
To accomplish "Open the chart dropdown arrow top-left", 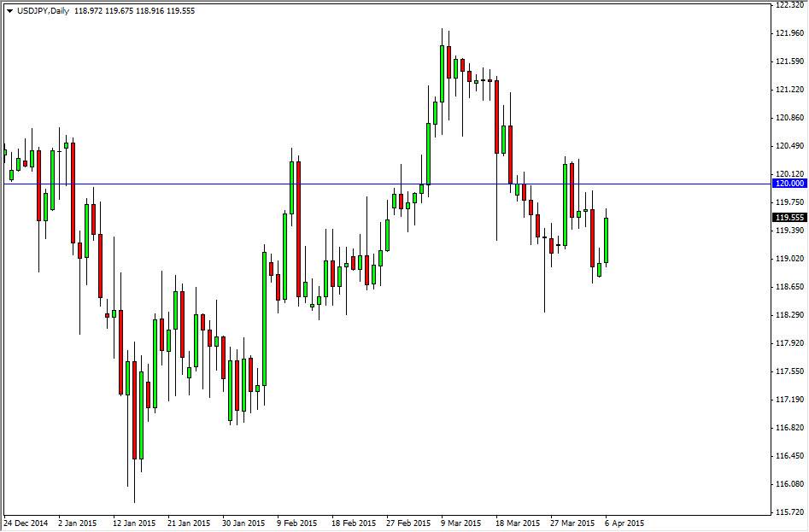I will [9, 10].
